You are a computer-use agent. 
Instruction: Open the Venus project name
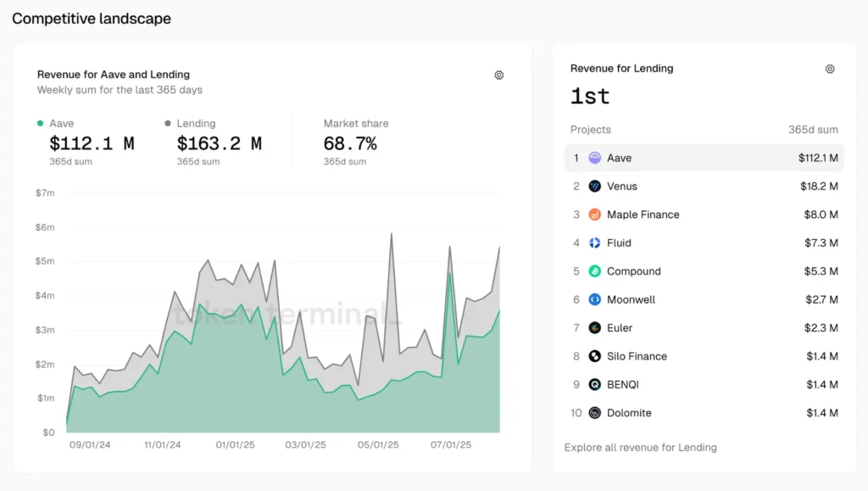click(621, 186)
